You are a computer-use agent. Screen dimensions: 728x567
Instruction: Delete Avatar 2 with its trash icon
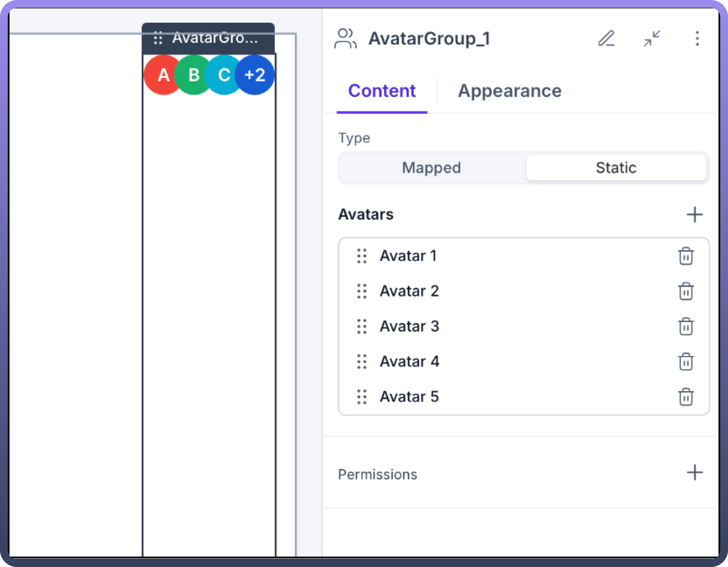click(x=686, y=291)
